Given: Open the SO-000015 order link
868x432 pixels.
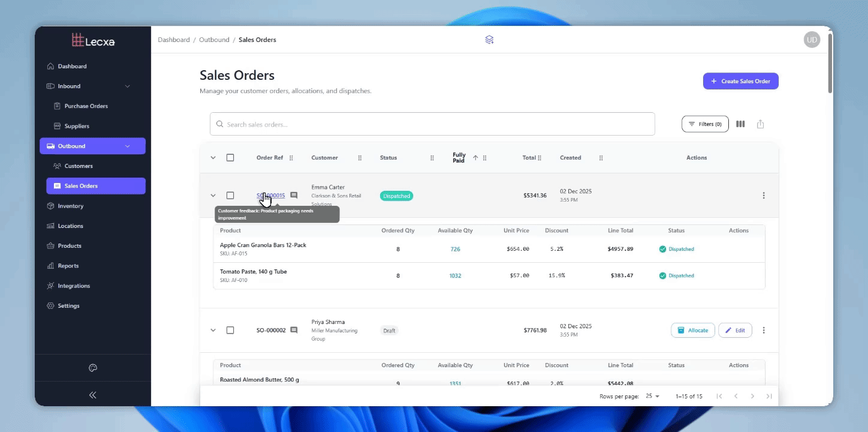Looking at the screenshot, I should 271,196.
